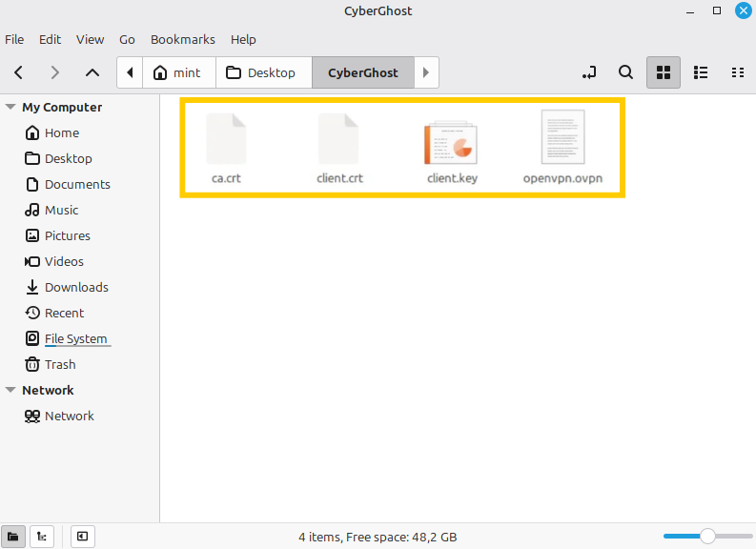Hide the sidebar
The image size is (756, 549).
click(83, 537)
